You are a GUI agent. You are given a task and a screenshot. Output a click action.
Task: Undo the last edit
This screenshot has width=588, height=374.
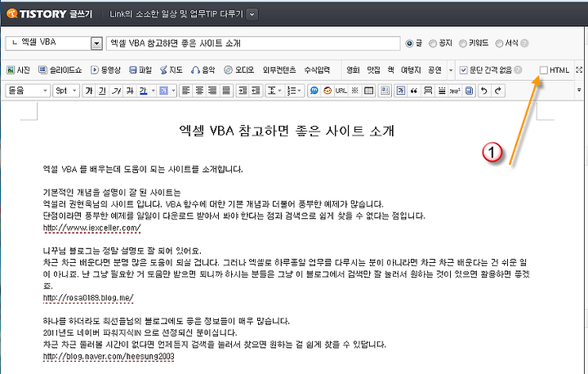[484, 91]
